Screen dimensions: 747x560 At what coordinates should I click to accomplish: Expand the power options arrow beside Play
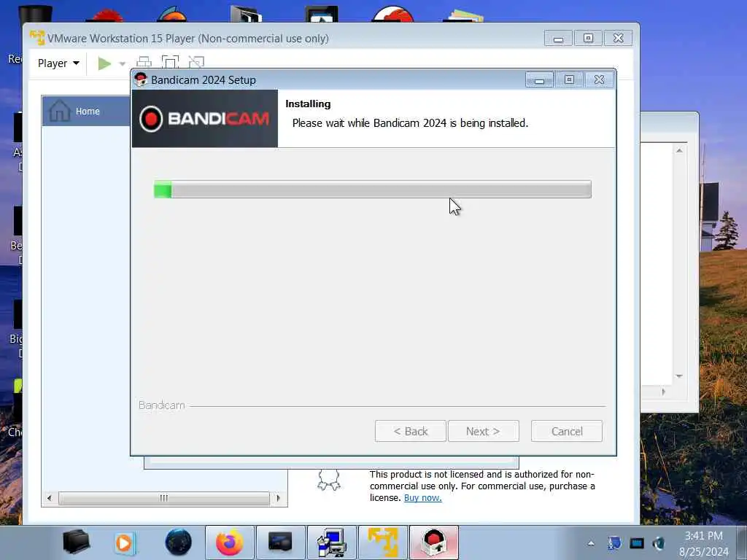coord(123,64)
